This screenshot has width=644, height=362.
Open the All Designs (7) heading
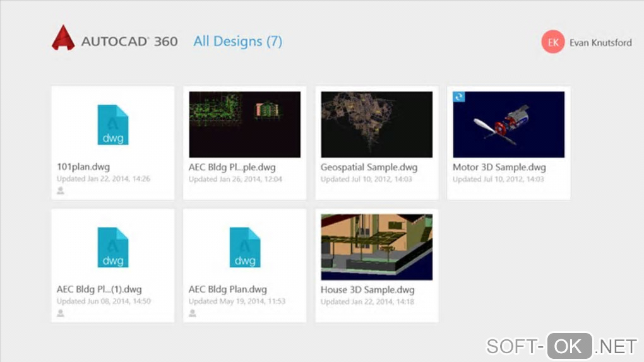point(238,42)
